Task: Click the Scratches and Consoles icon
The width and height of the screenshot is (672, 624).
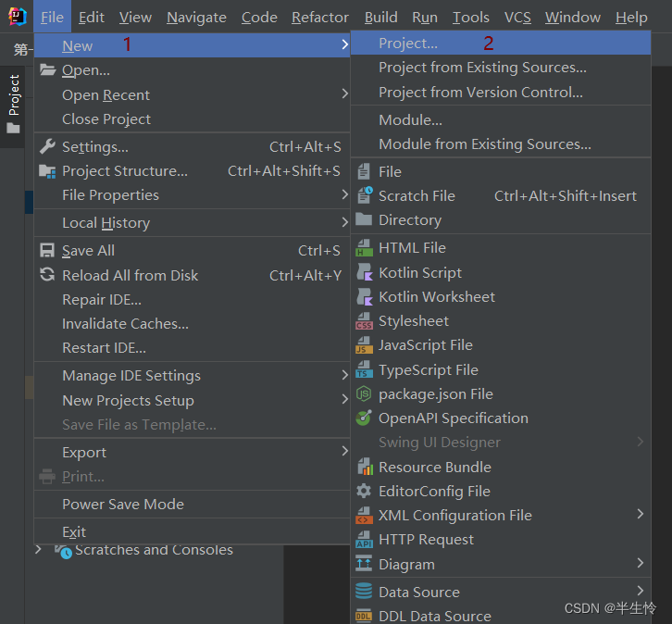Action: pos(64,551)
